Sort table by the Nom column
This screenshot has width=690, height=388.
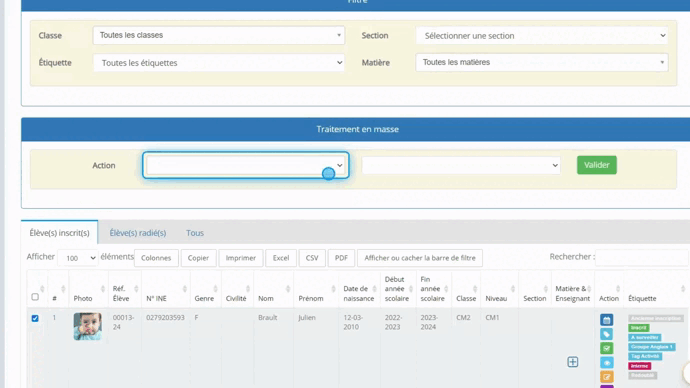coord(273,289)
